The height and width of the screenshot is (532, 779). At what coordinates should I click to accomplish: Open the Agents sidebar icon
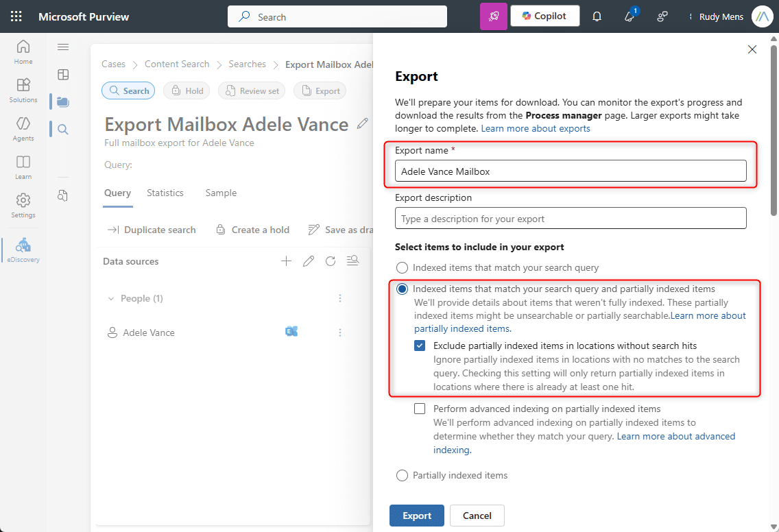coord(23,128)
